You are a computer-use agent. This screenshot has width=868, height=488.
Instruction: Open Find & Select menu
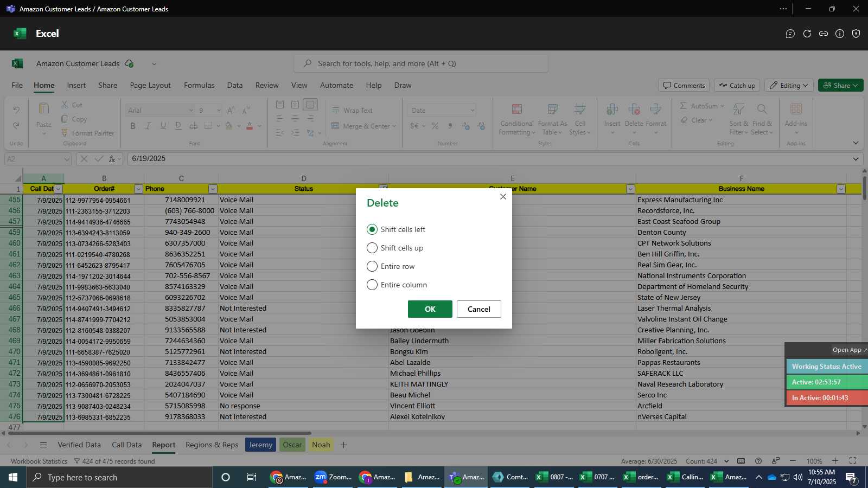pyautogui.click(x=762, y=119)
